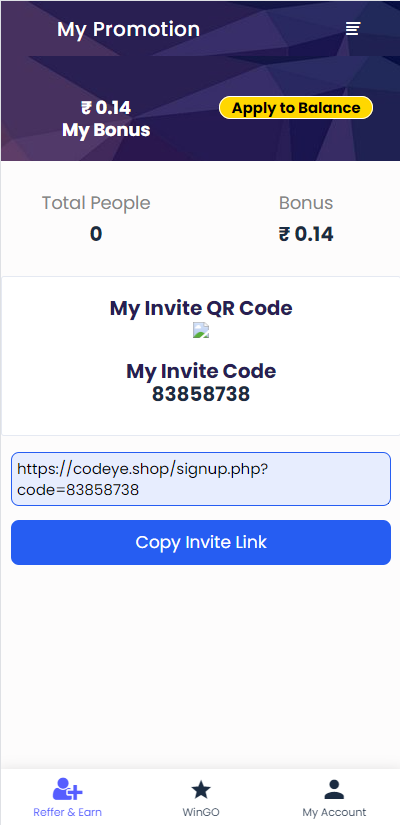400x825 pixels.
Task: Select the Reffer & Earn tab label
Action: click(x=67, y=812)
